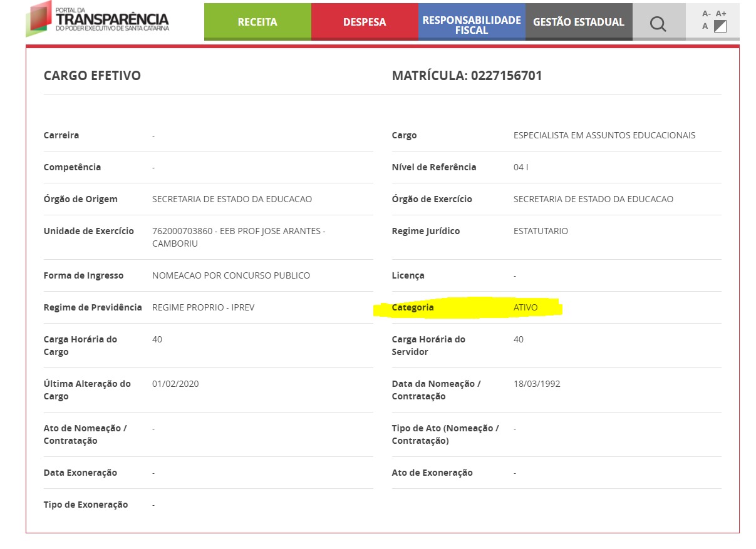
Task: Select the Licença label
Action: pyautogui.click(x=408, y=275)
